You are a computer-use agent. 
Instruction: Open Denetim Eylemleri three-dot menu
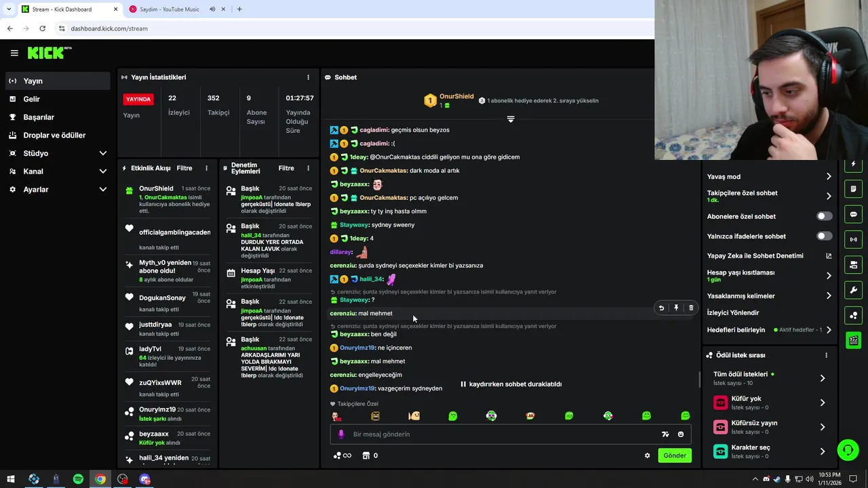pyautogui.click(x=308, y=168)
